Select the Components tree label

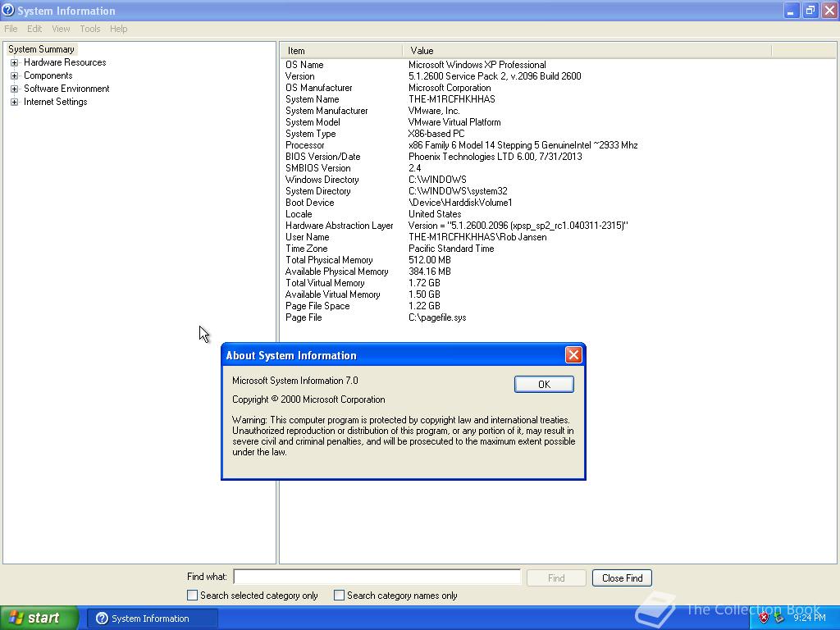click(48, 76)
